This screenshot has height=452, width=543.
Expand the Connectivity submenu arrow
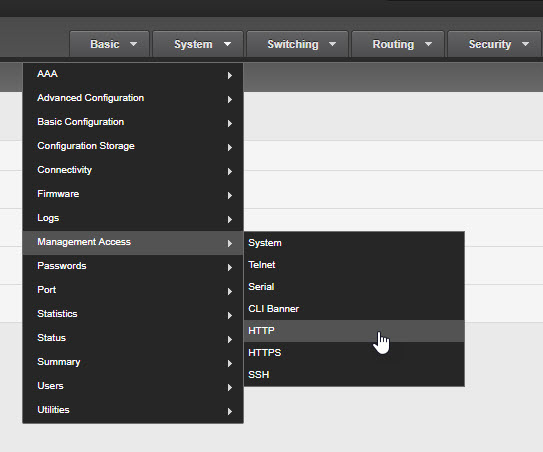[x=230, y=171]
